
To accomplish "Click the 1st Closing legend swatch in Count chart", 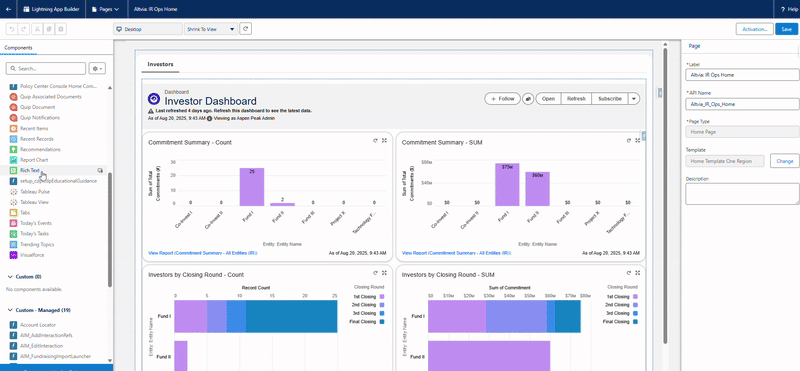I will [x=382, y=296].
